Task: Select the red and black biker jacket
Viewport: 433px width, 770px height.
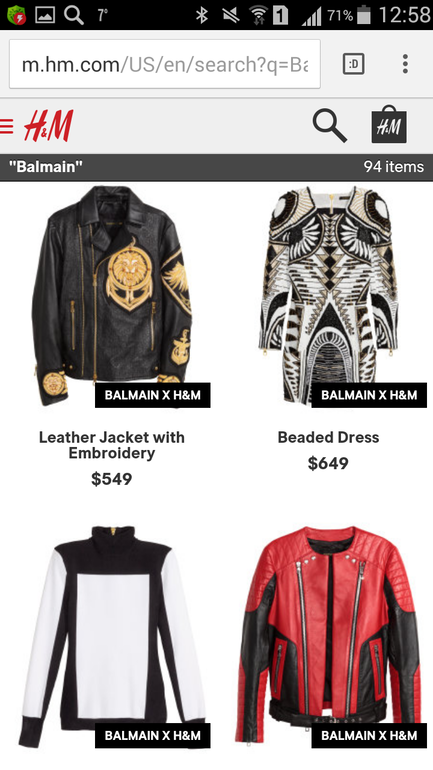Action: 328,637
